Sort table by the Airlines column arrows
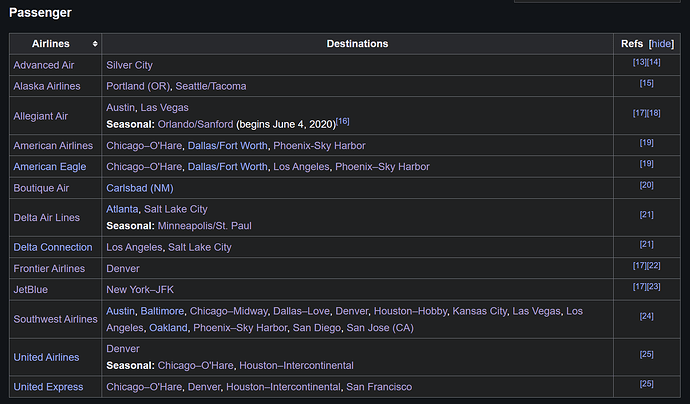 coord(95,44)
